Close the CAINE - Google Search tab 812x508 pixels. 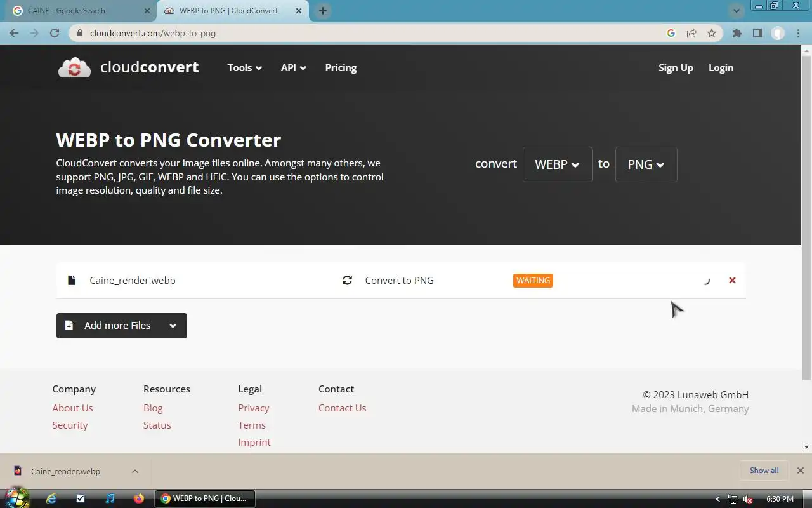148,11
